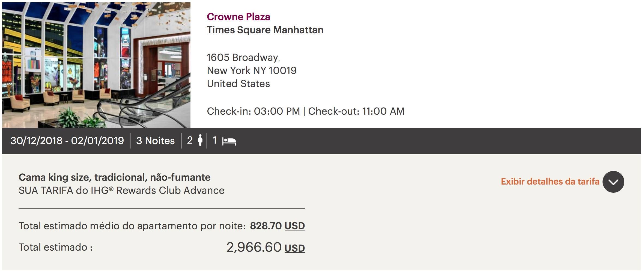Click the 1605 Broadway address line
The width and height of the screenshot is (644, 273).
[243, 57]
